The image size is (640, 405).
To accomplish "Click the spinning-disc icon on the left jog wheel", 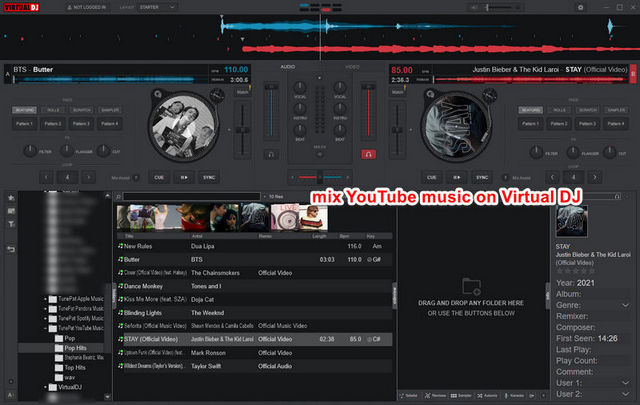I will 158,94.
